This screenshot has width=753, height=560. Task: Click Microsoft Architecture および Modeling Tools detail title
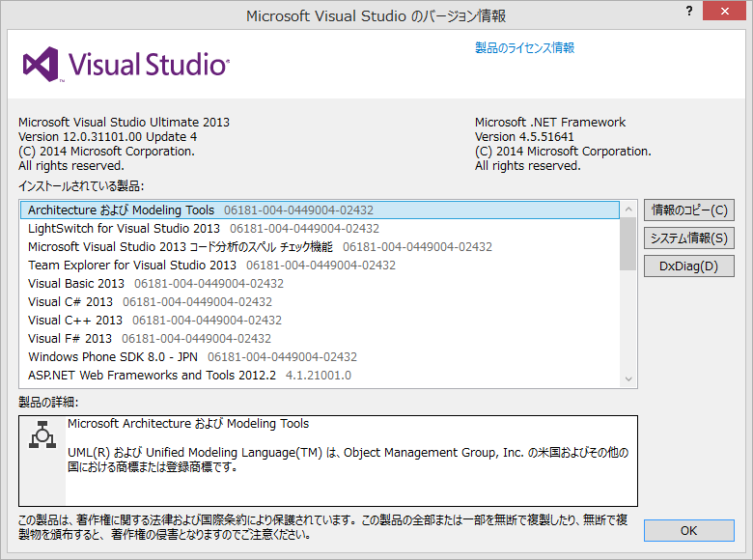(188, 424)
